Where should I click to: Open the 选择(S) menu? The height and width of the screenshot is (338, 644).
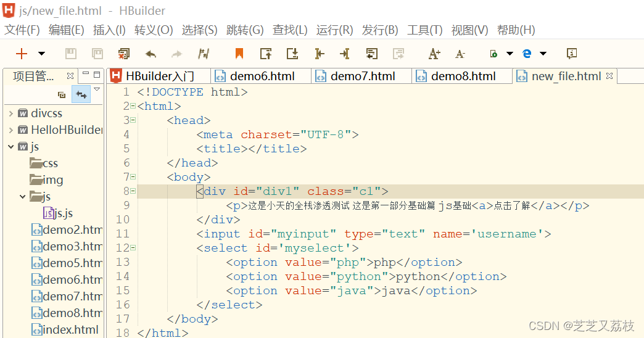pyautogui.click(x=200, y=30)
